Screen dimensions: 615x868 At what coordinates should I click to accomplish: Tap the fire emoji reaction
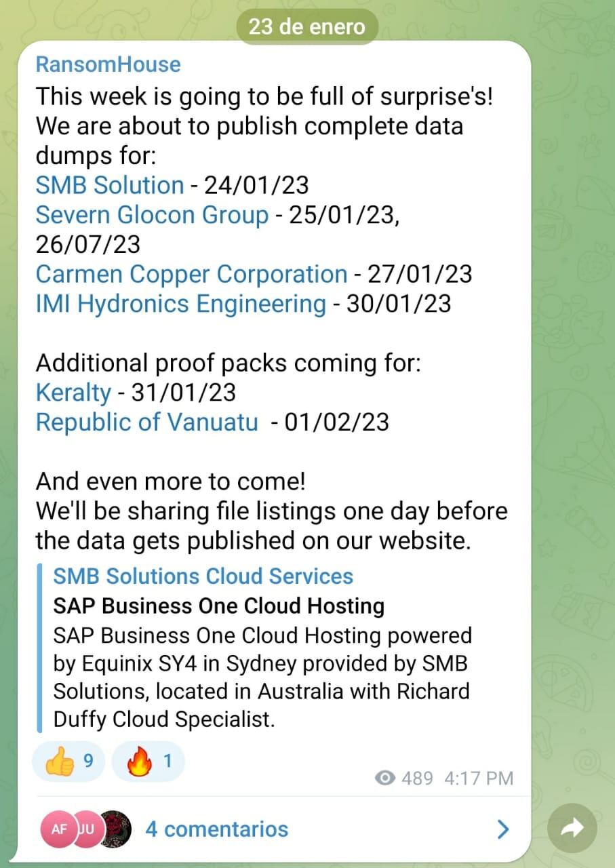click(x=148, y=762)
